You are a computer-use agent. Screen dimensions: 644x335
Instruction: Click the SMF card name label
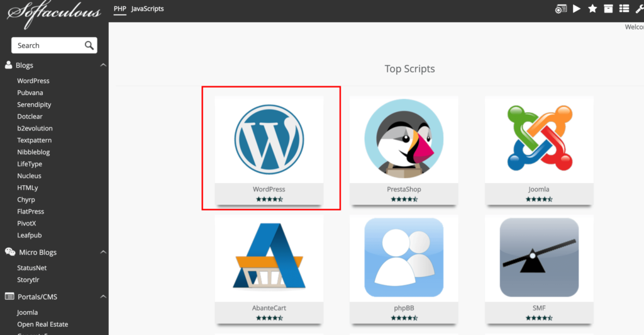tap(539, 308)
